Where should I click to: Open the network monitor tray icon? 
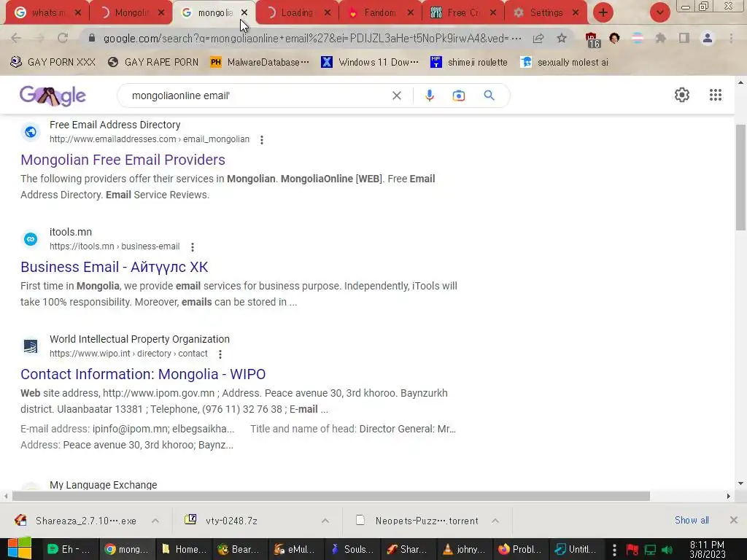[650, 550]
